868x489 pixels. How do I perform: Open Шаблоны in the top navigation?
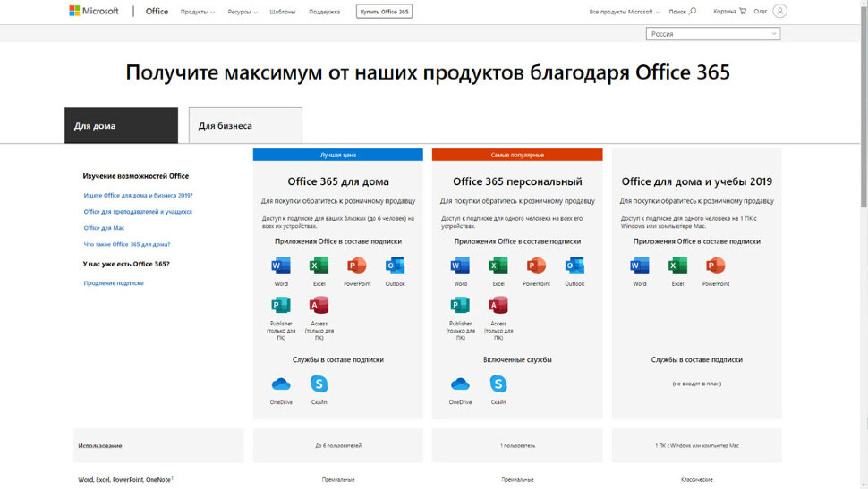(x=282, y=12)
